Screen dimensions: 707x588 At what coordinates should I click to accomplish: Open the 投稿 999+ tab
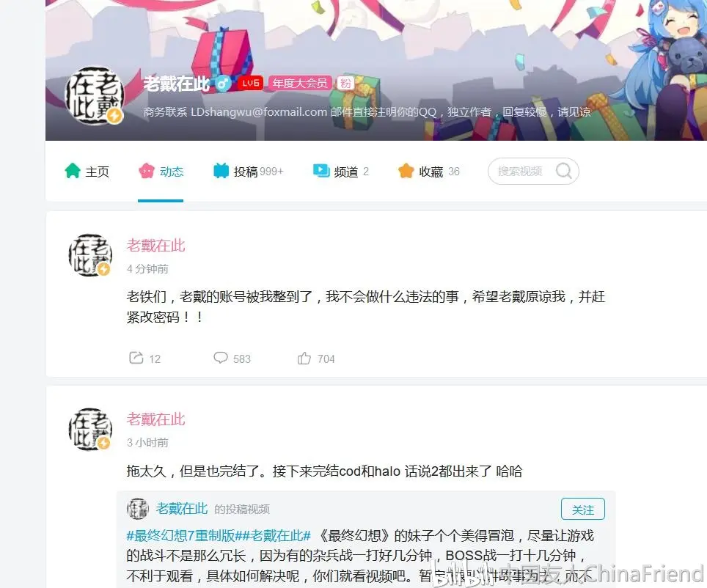(x=249, y=172)
